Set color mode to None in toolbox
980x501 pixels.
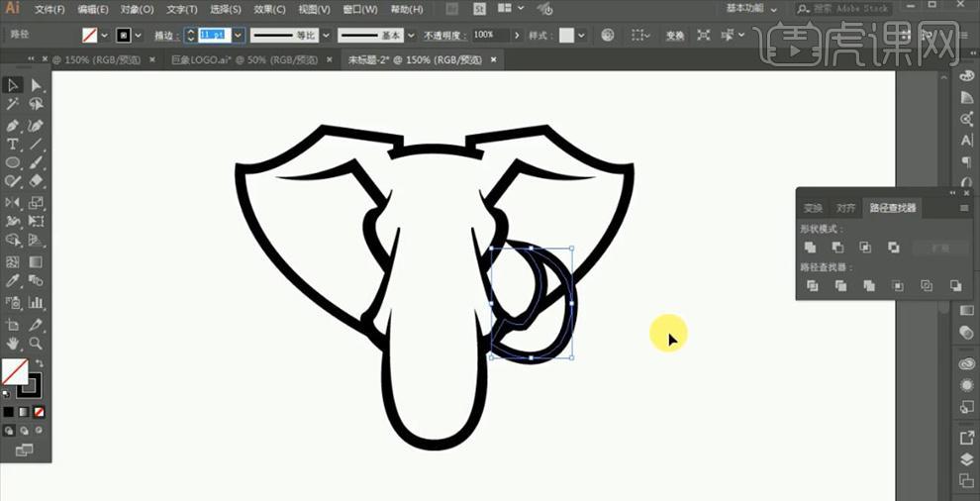pos(39,412)
